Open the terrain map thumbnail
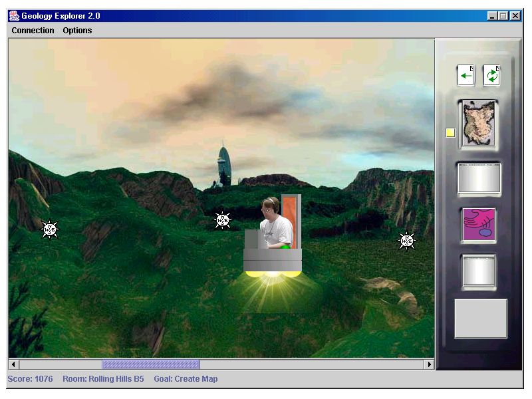 coord(477,123)
